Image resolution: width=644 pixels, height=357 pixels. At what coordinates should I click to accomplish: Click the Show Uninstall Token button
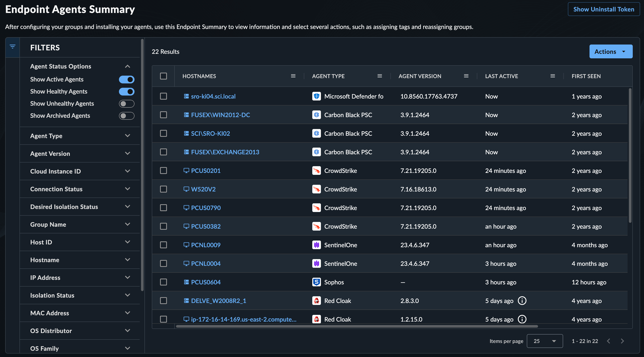coord(604,9)
